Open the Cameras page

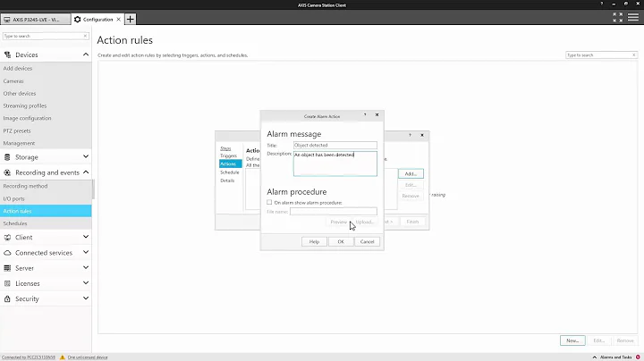click(13, 81)
